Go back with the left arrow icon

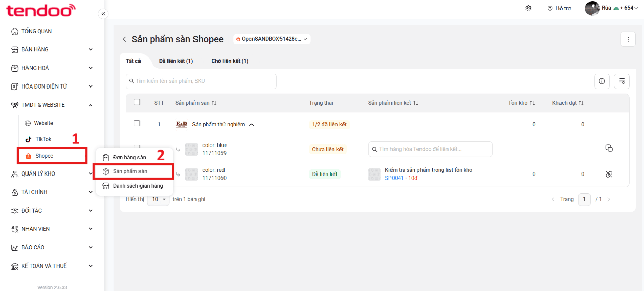124,39
